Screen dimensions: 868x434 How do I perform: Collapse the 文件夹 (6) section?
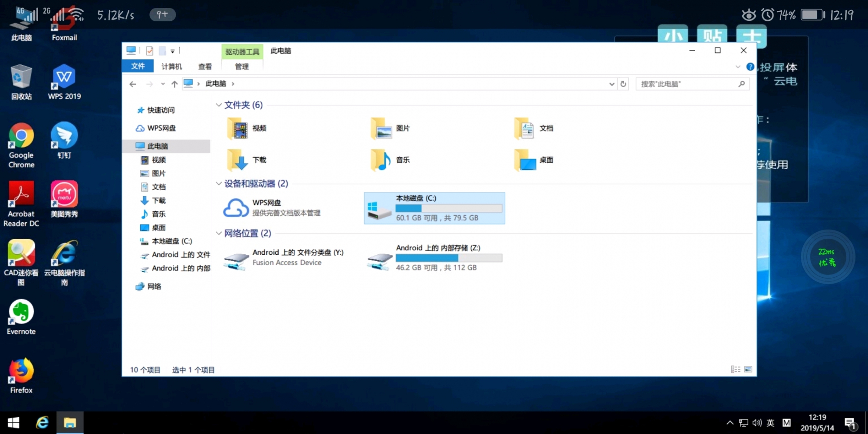[x=219, y=105]
